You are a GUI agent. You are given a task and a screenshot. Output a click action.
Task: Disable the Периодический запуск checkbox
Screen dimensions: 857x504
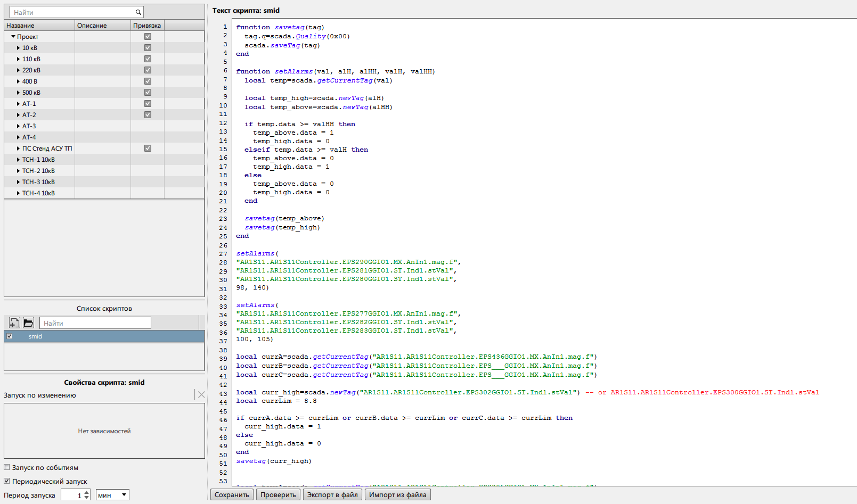(x=7, y=481)
